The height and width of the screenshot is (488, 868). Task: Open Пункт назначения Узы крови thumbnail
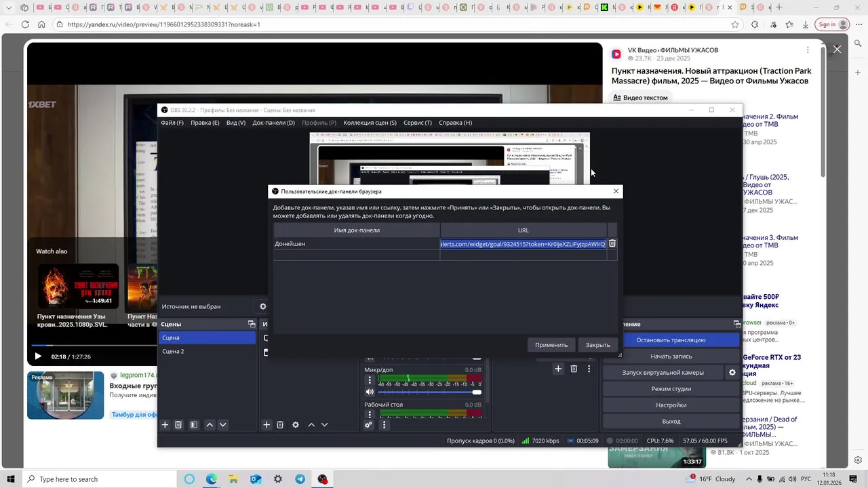(x=78, y=285)
